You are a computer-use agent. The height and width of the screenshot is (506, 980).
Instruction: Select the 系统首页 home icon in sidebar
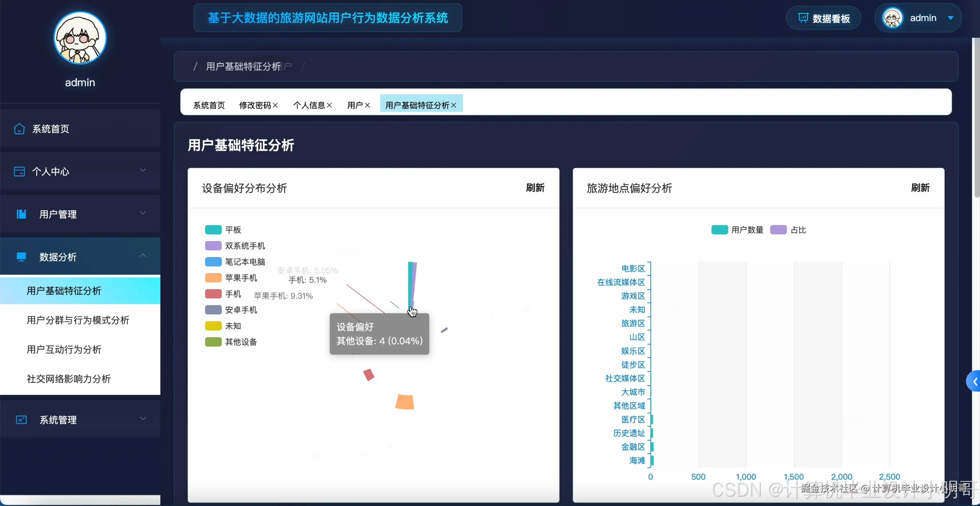(x=19, y=129)
